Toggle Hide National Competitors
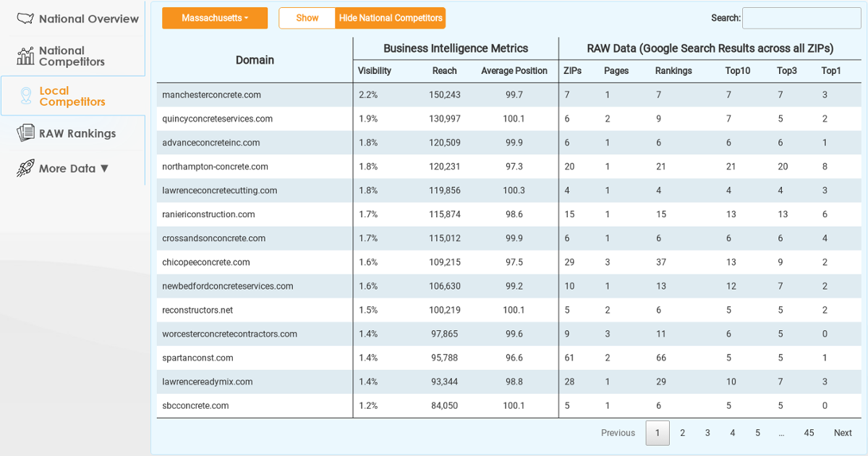 391,18
